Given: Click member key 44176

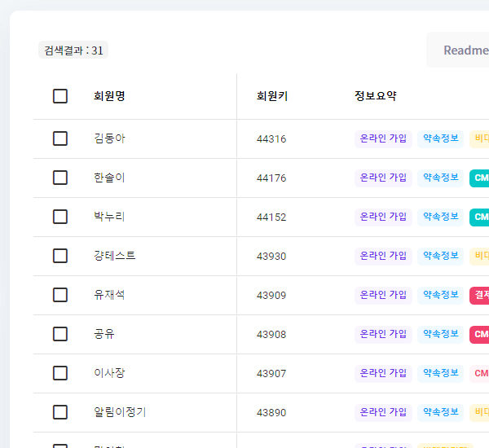Looking at the screenshot, I should click(x=271, y=178).
